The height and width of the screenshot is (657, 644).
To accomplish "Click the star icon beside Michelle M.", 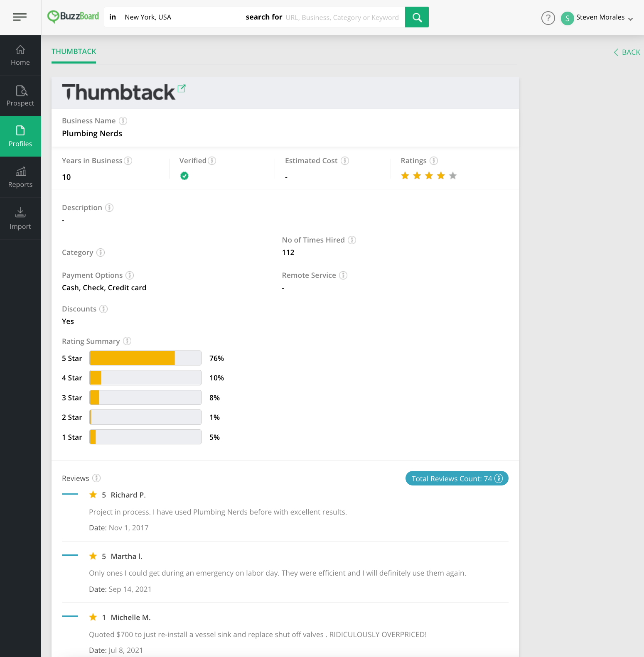I will 93,617.
